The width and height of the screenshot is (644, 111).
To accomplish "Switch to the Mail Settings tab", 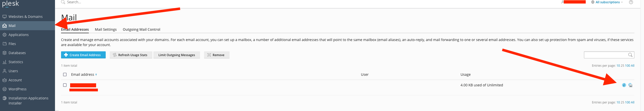I will click(x=106, y=29).
